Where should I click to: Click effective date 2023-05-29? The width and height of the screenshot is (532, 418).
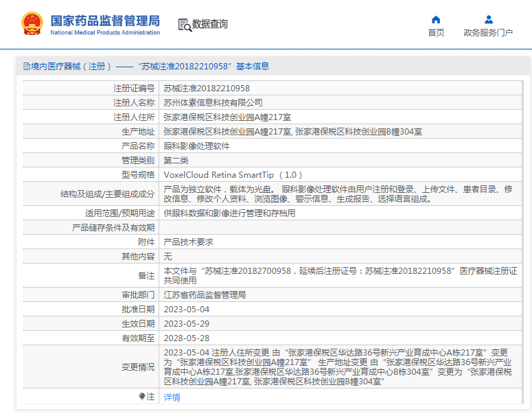tap(187, 324)
